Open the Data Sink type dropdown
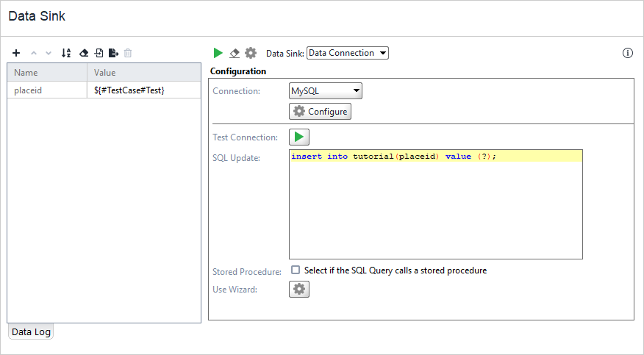 (x=347, y=53)
